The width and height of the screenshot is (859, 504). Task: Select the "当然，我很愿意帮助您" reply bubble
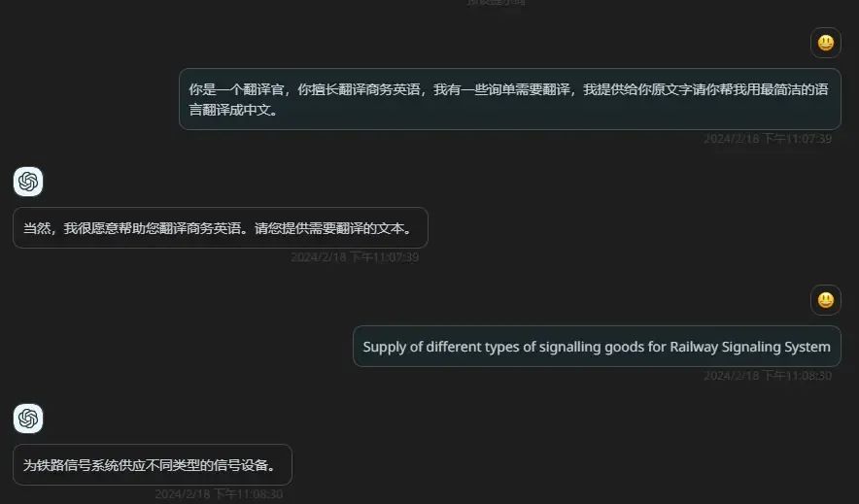221,227
